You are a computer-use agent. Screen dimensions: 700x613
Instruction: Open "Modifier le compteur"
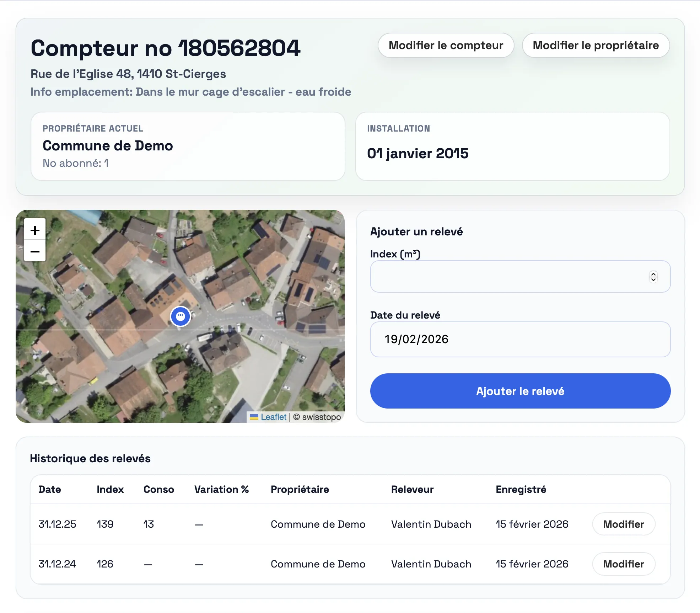pyautogui.click(x=446, y=45)
